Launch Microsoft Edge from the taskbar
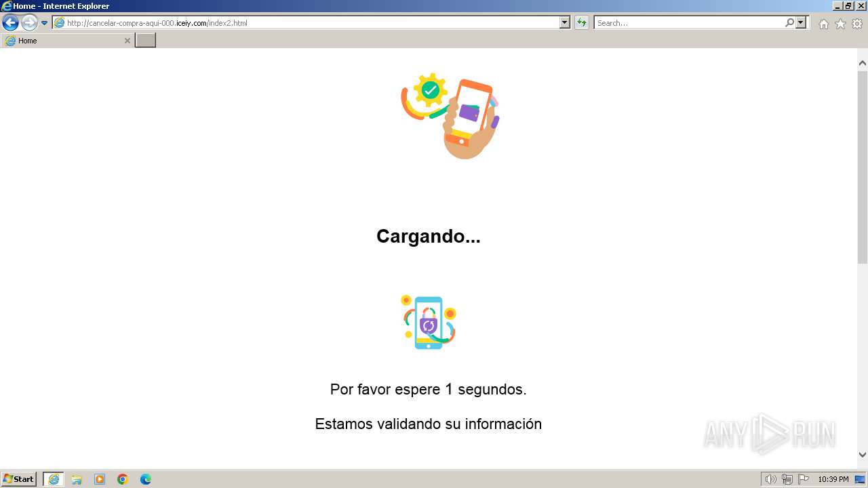868x488 pixels. pyautogui.click(x=146, y=479)
